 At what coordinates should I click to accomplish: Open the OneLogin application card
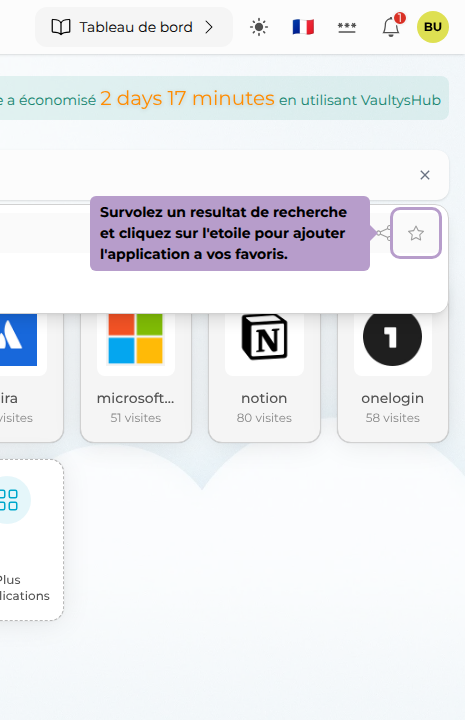(x=393, y=377)
